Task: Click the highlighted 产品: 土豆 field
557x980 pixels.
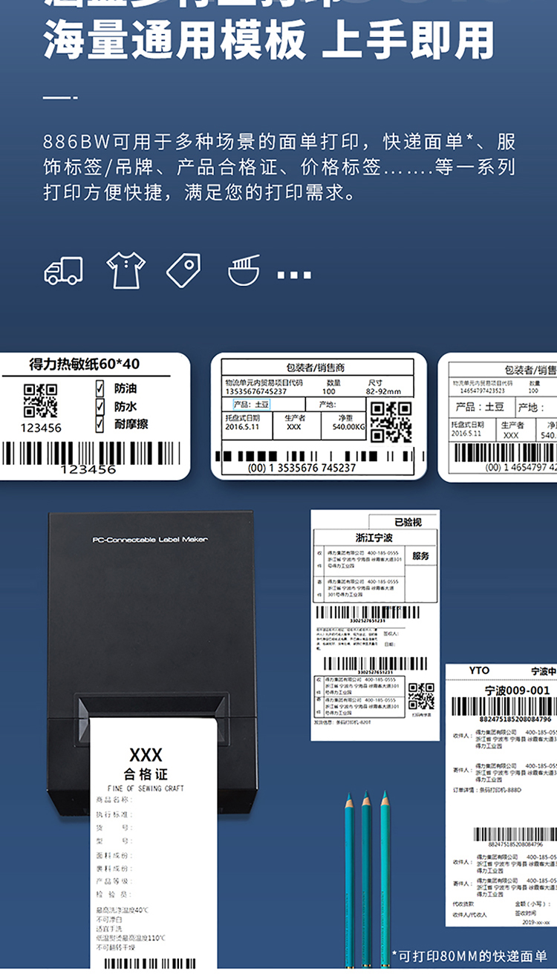Action: click(251, 405)
